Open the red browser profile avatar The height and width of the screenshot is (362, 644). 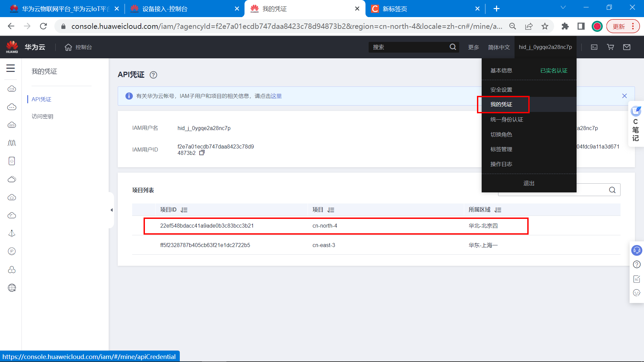point(597,26)
